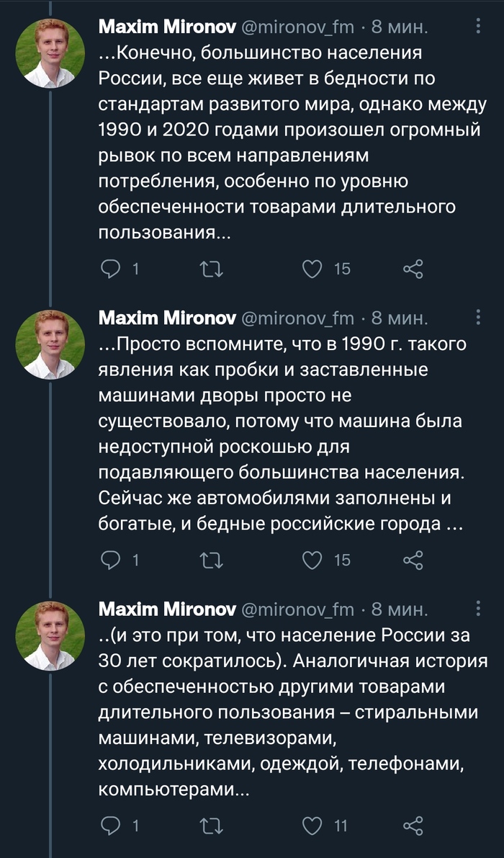Open more options menu on second tweet

tap(480, 317)
